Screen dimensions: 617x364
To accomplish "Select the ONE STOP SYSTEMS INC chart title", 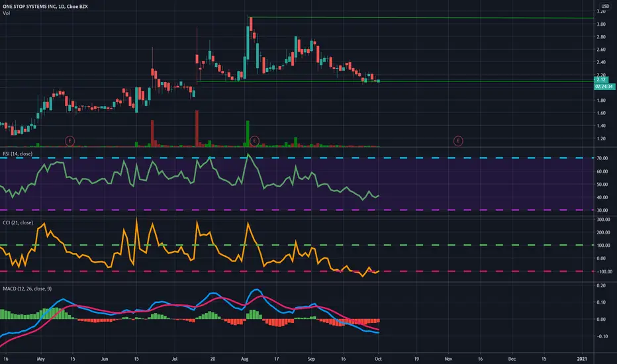I will (45, 7).
